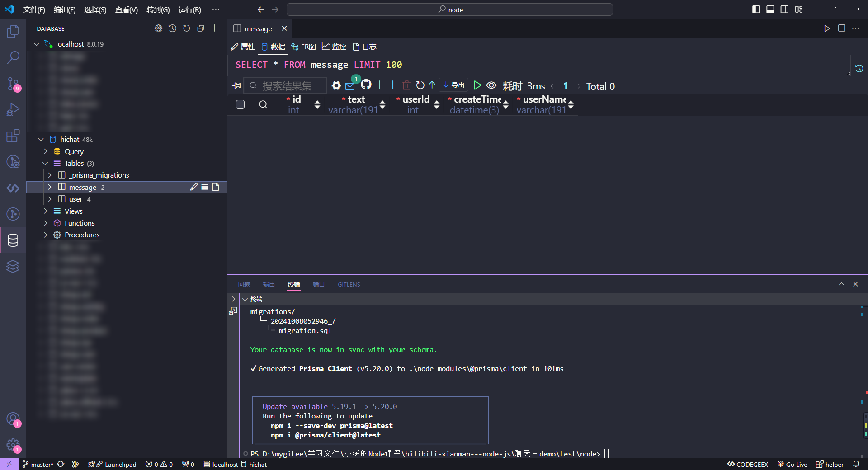Open the 文件(F) menu
The image size is (868, 470).
(34, 9)
